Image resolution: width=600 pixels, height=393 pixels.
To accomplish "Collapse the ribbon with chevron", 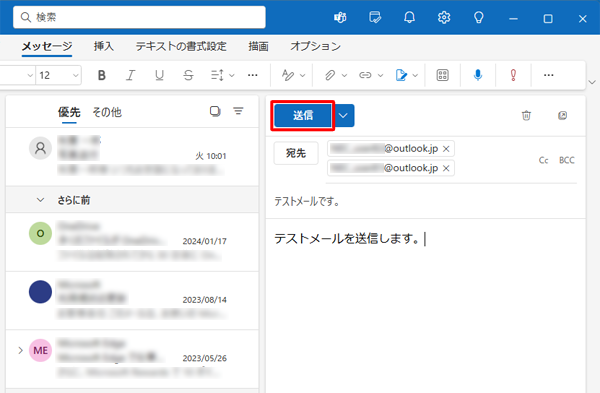I will [x=592, y=82].
